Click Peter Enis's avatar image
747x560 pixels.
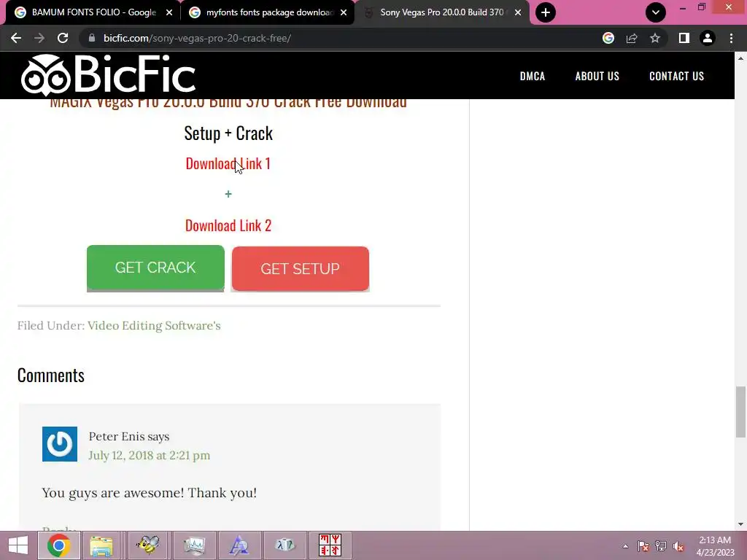[60, 444]
